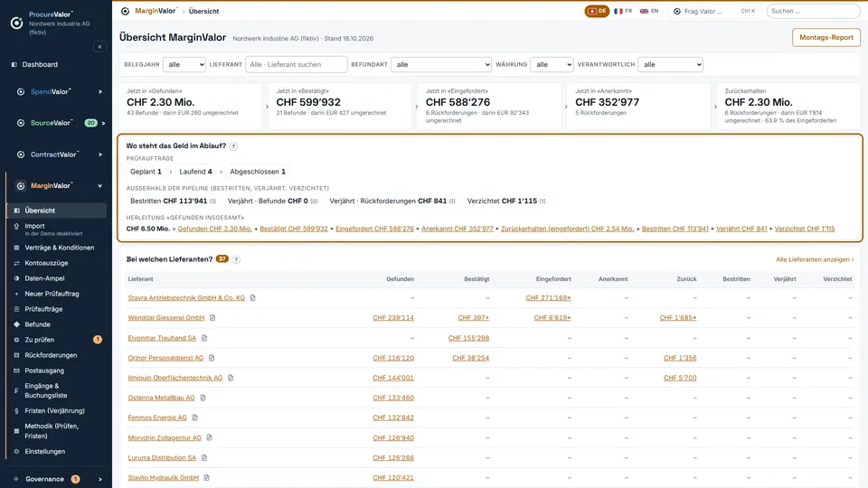The image size is (868, 488).
Task: Open Eingefordert CHF 588'276 derivation link
Action: point(374,229)
